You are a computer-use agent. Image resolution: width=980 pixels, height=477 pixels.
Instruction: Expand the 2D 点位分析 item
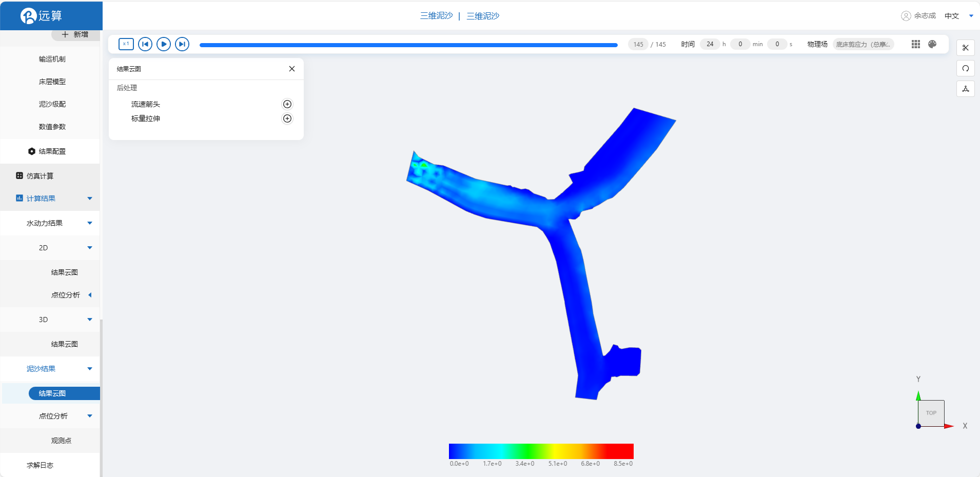(90, 295)
